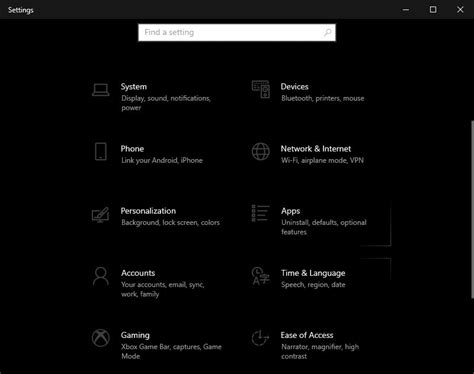Click the Ease of Access icon
The width and height of the screenshot is (474, 374).
coord(260,338)
